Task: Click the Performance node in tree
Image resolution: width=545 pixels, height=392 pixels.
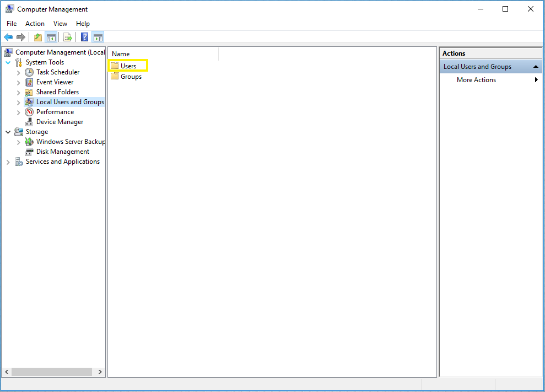Action: click(55, 112)
